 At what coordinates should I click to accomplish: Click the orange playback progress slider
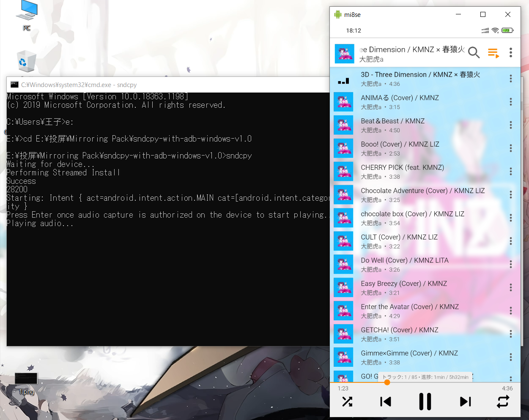[387, 382]
